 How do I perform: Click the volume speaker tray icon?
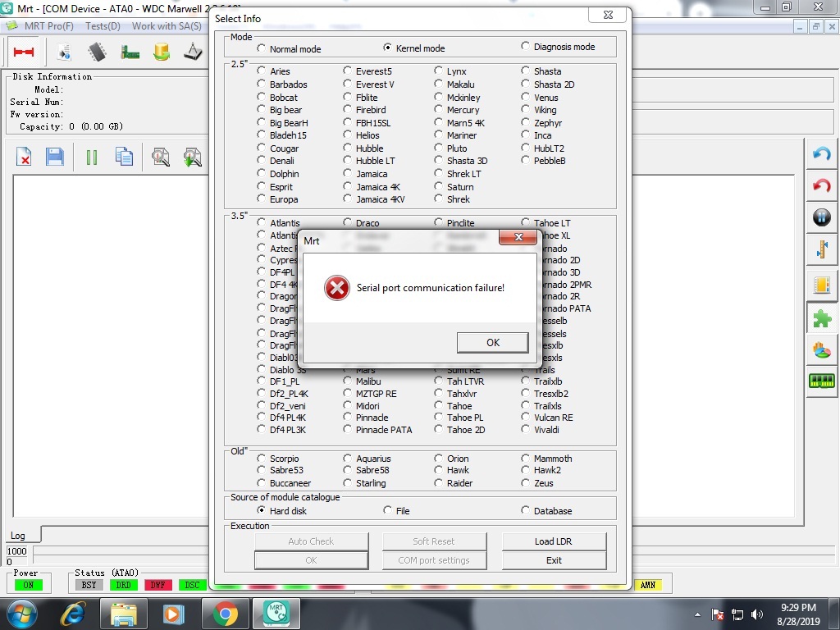tap(757, 614)
